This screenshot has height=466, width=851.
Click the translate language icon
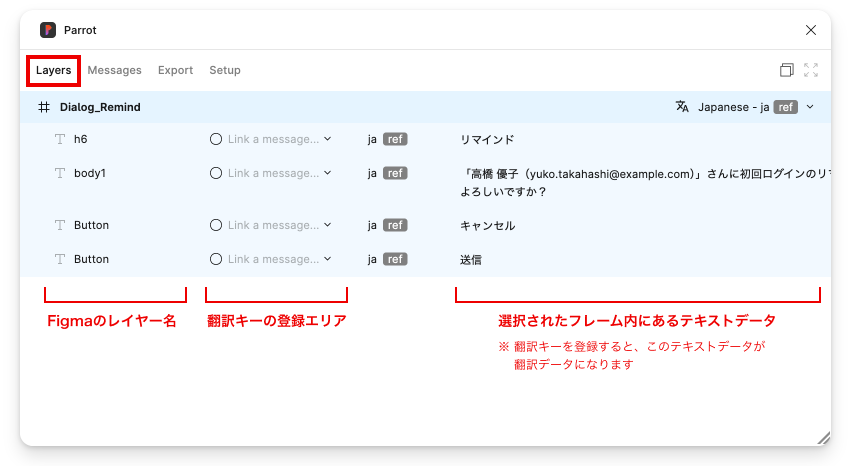point(682,107)
